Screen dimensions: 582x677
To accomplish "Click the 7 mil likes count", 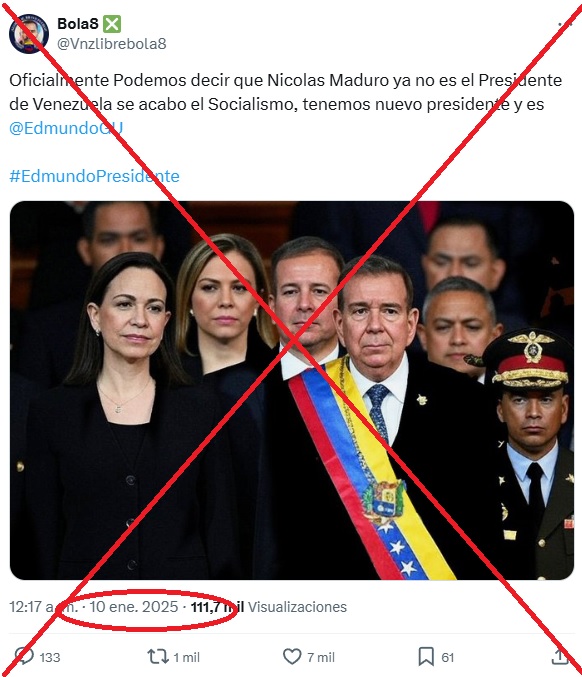I will [321, 658].
